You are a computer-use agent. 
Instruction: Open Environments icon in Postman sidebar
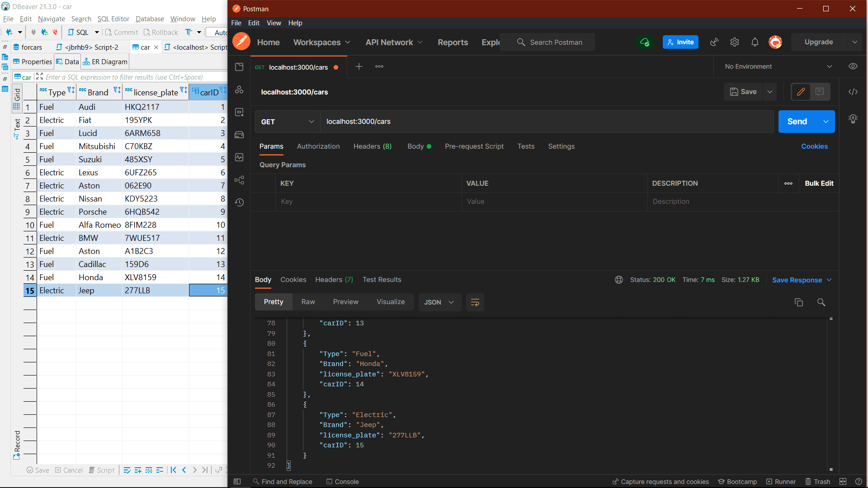[x=239, y=112]
